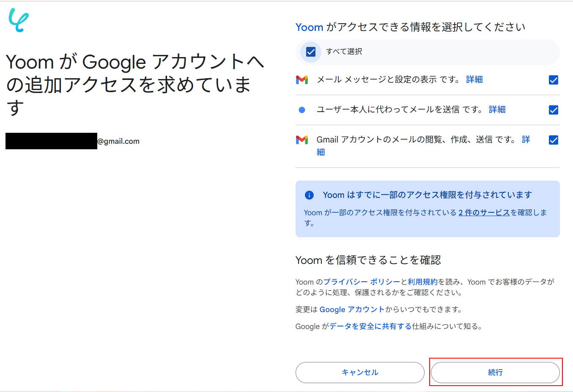The image size is (573, 392).
Task: Open 詳細 link for ユーザー本人に代わってメールを送信
Action: point(497,110)
